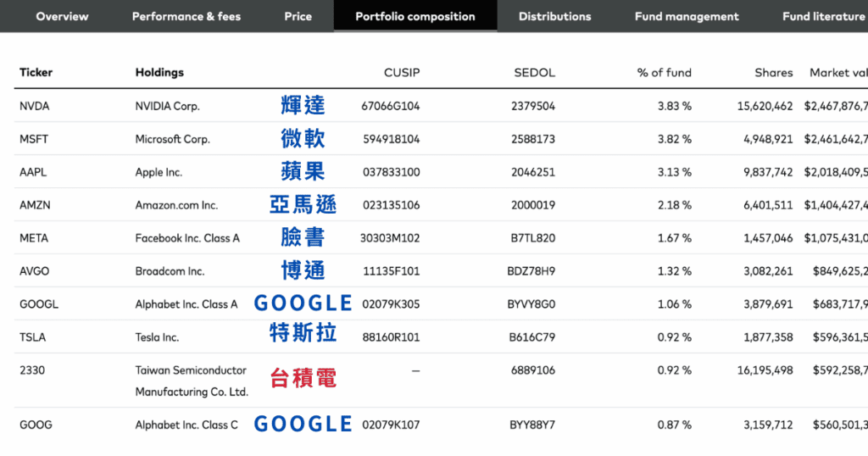Select the AVGO ticker cell
This screenshot has width=868, height=456.
[34, 271]
